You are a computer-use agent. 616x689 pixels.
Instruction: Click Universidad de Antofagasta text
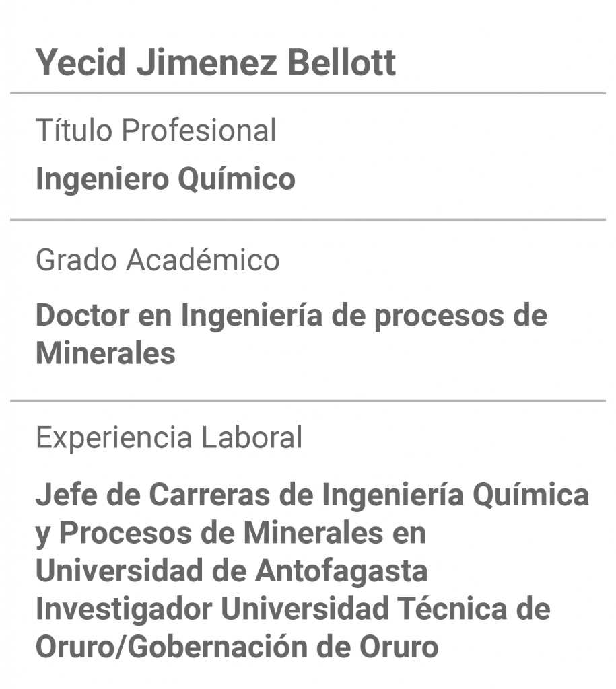[x=232, y=571]
